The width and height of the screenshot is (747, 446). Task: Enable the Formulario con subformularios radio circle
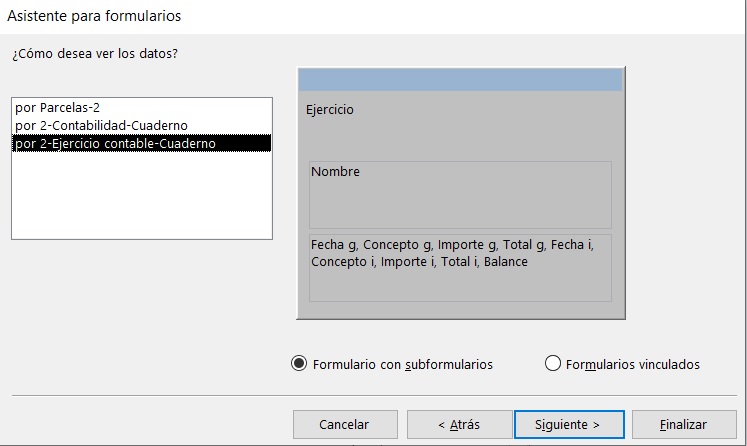[299, 364]
